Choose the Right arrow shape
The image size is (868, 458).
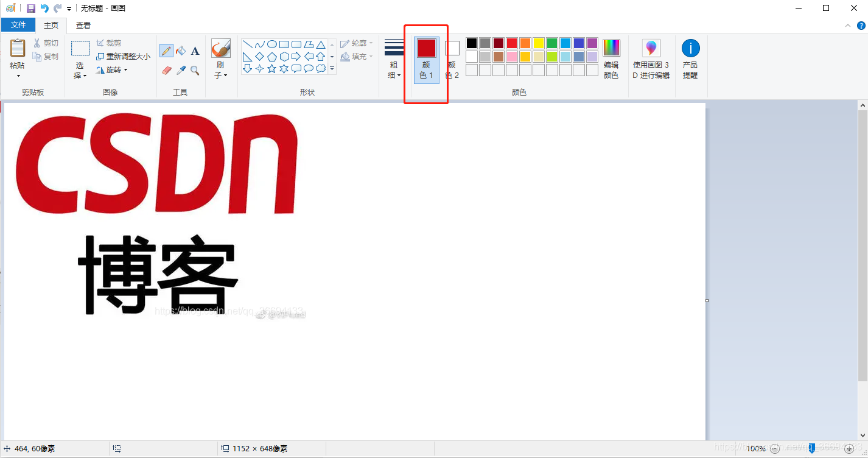(x=296, y=57)
